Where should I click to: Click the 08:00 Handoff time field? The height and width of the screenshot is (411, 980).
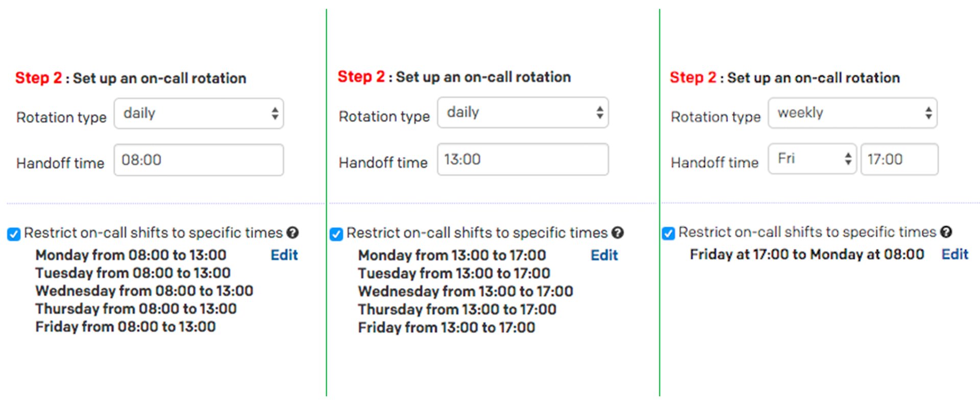click(199, 160)
